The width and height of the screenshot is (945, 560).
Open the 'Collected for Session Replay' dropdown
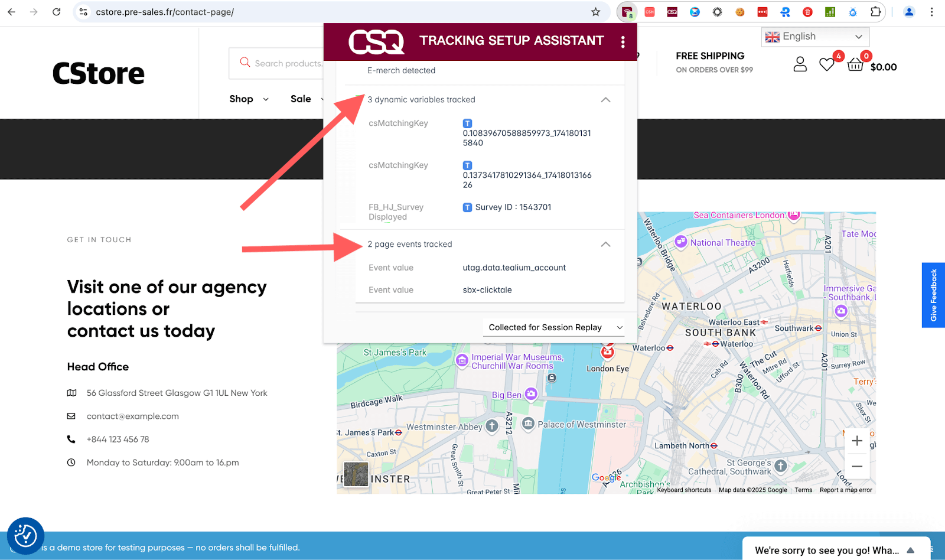pyautogui.click(x=553, y=327)
